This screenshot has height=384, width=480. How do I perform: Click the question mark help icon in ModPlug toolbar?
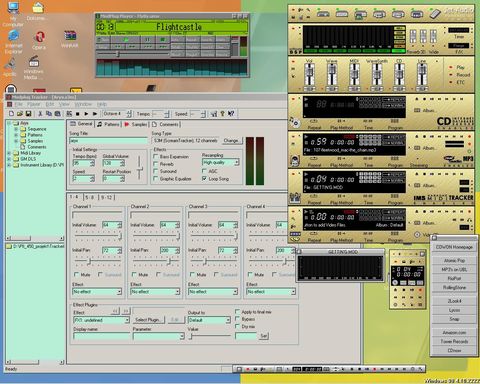click(222, 114)
